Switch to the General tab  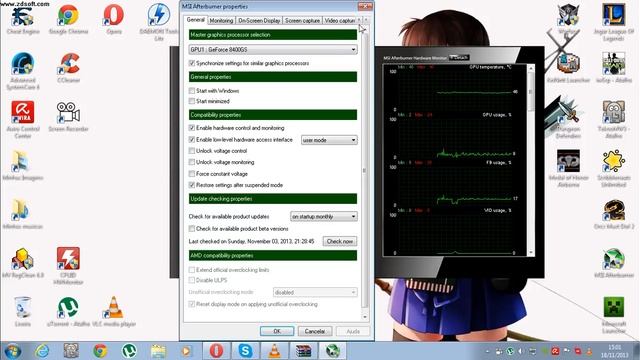[196, 20]
